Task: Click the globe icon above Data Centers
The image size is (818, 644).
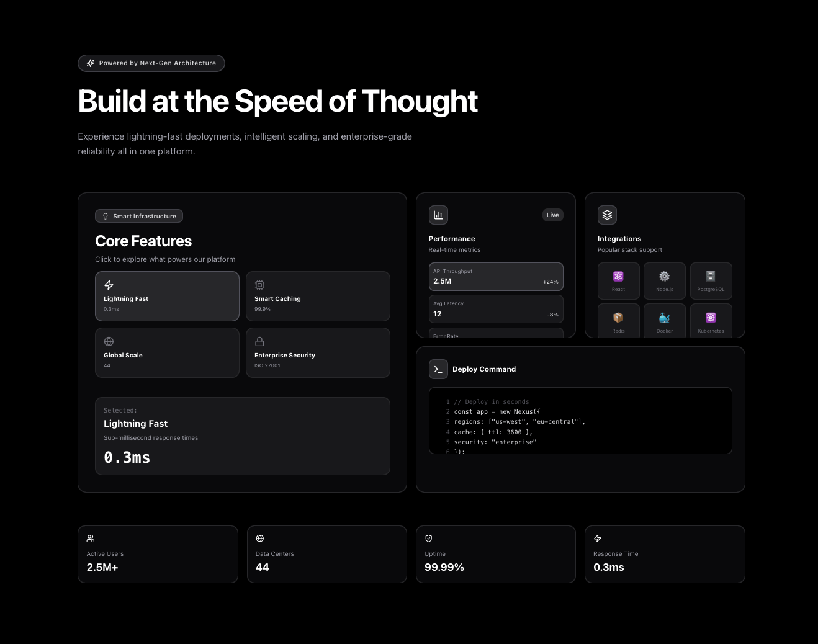Action: [260, 539]
